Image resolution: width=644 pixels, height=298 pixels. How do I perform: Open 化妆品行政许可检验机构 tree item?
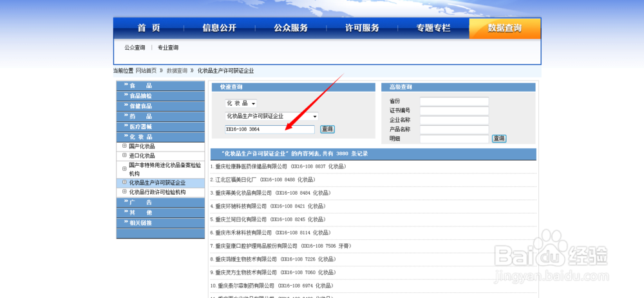point(157,192)
